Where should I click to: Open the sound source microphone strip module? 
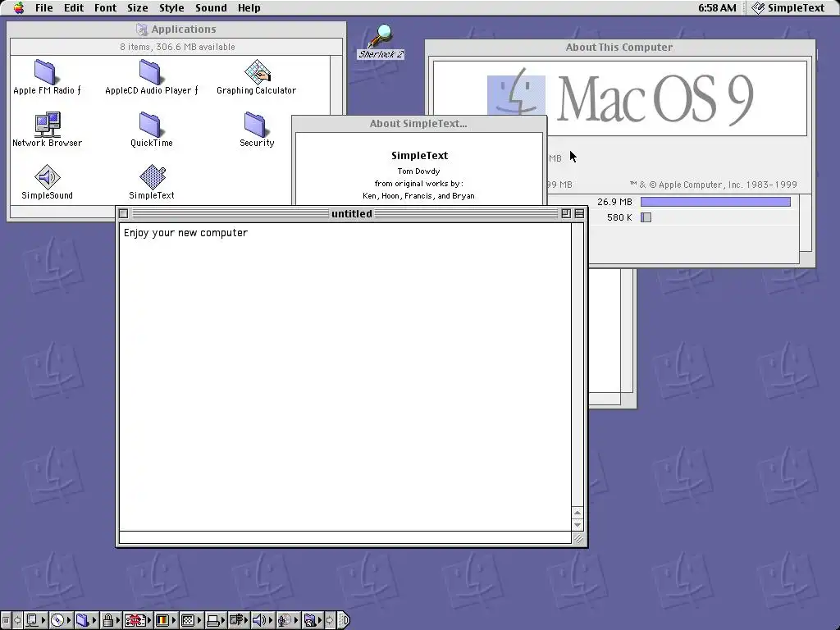click(x=289, y=620)
